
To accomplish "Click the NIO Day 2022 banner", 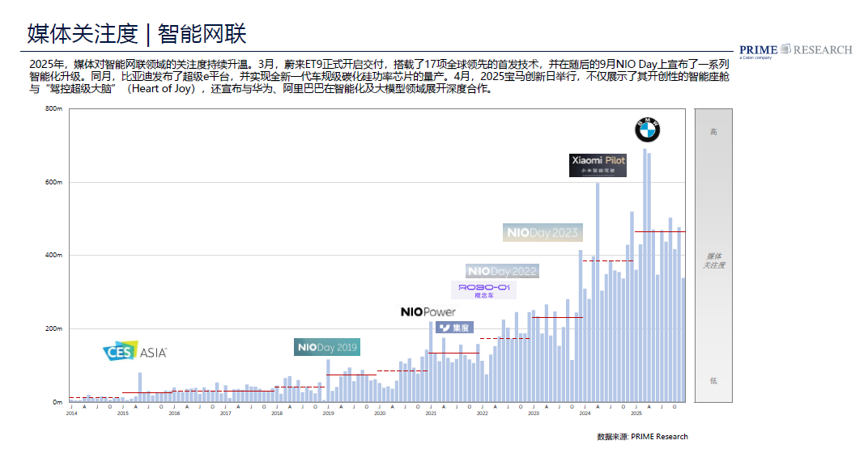I will [x=502, y=271].
